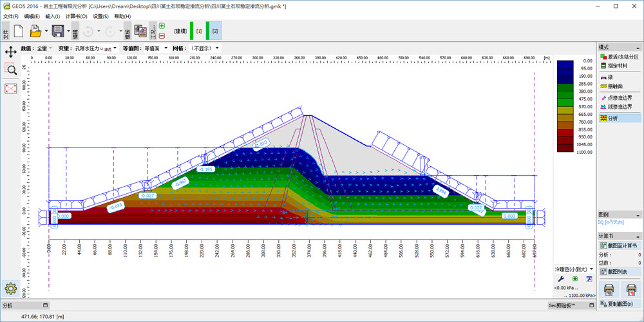
Task: Select 接触面 mode
Action: pos(620,86)
